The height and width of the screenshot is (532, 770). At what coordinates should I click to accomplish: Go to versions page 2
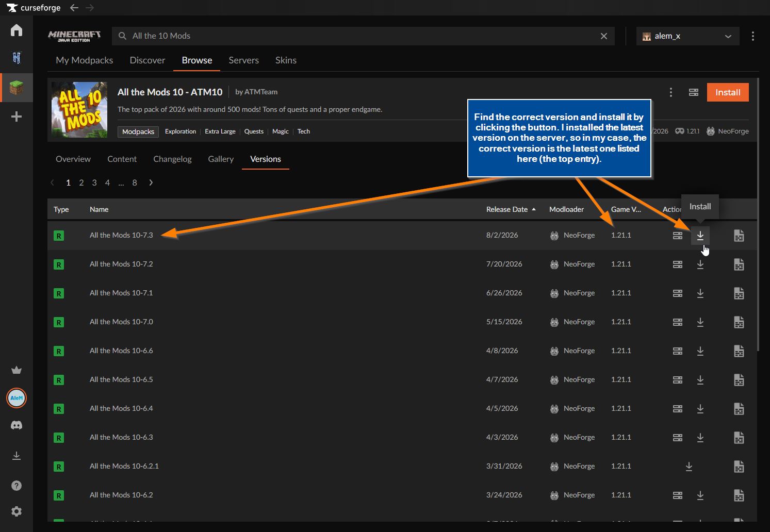[x=81, y=182]
